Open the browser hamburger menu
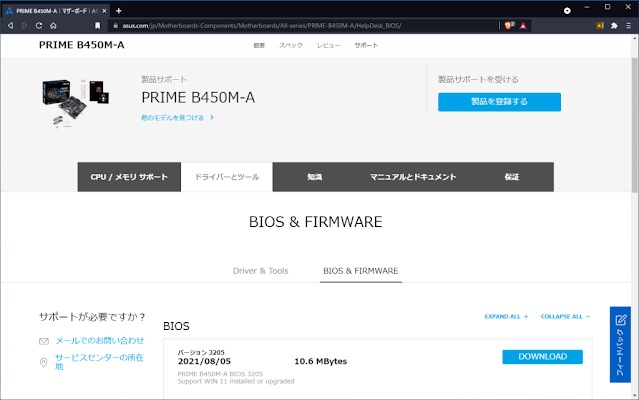 (x=629, y=26)
